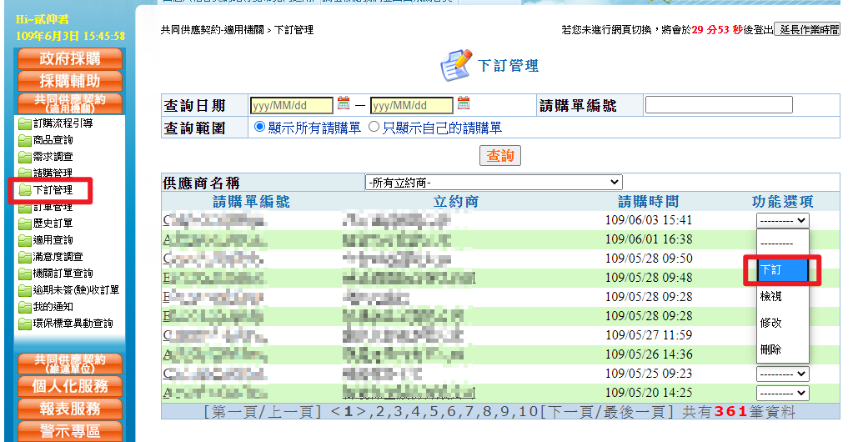Open 共同供應契約 (維運單位) sidebar menu
The width and height of the screenshot is (868, 442).
tap(70, 364)
